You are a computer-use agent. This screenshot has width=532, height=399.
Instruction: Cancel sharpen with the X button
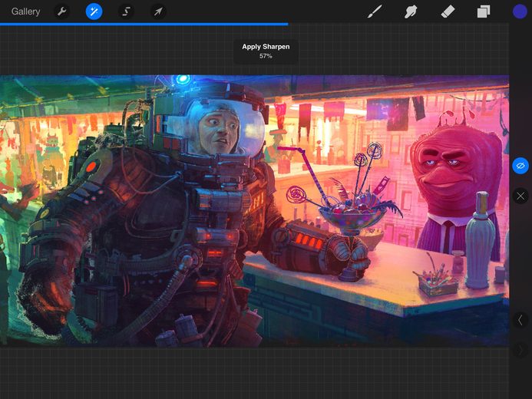click(520, 196)
